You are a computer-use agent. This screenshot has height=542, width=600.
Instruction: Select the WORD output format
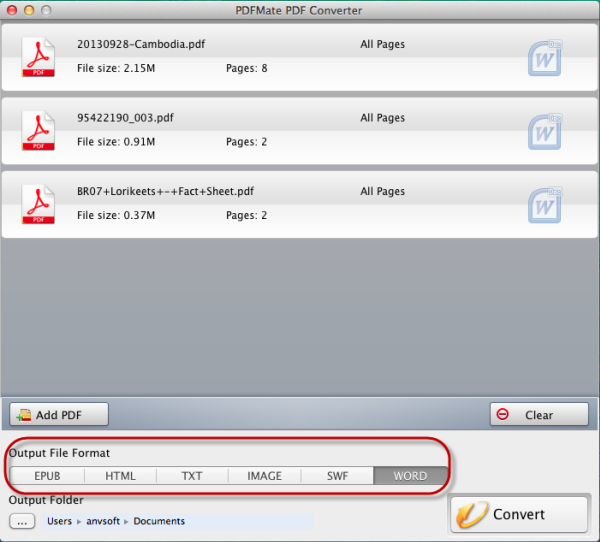tap(410, 476)
